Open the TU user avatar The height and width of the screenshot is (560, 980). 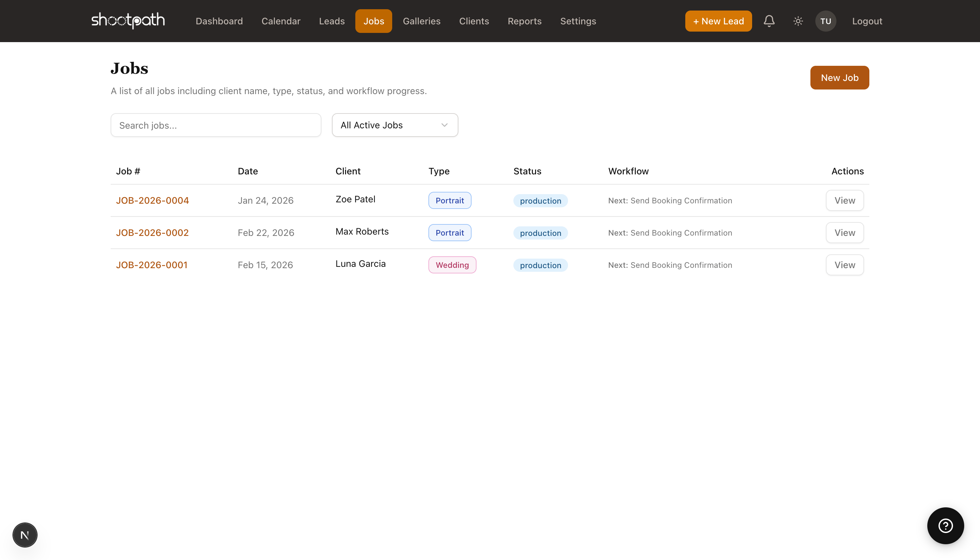point(825,21)
